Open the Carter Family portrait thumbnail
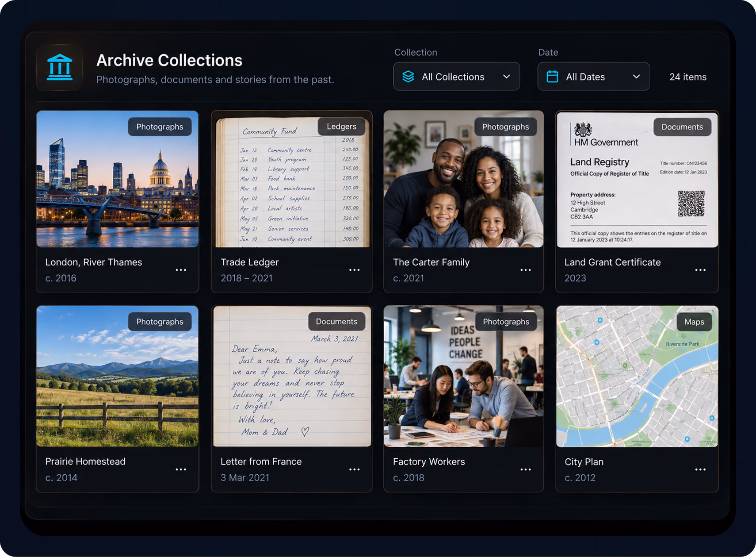Viewport: 756px width, 557px height. click(x=464, y=179)
